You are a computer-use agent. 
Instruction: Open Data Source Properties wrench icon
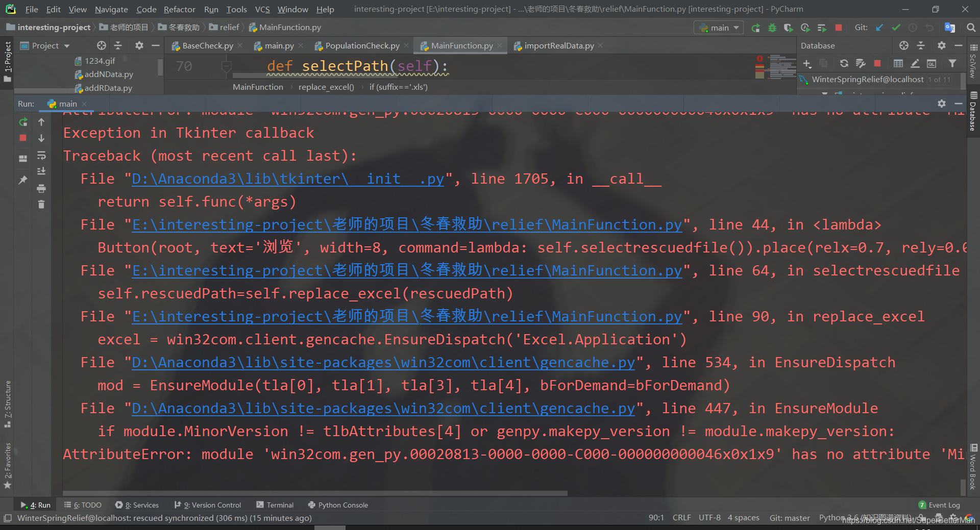pos(861,63)
